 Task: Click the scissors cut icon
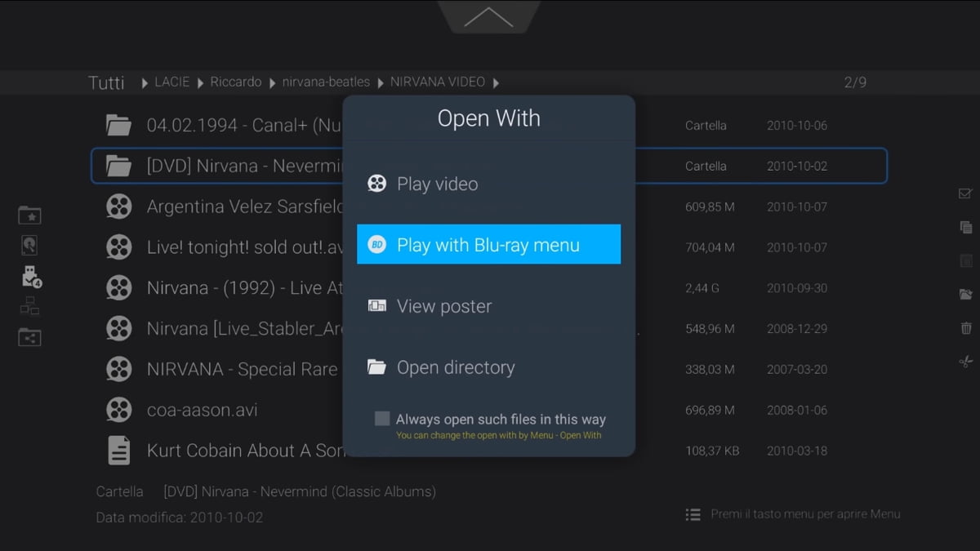point(966,362)
